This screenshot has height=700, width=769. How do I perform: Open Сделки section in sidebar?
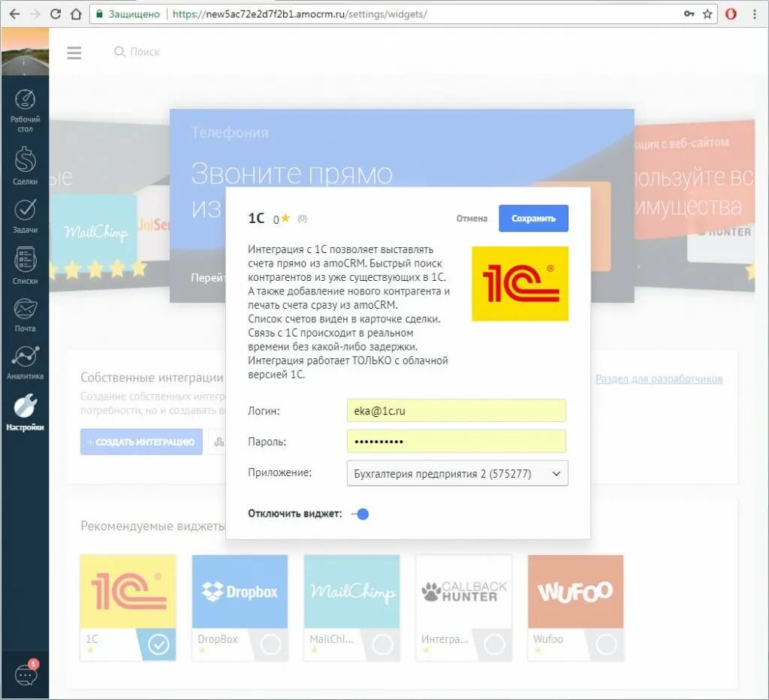pos(25,166)
